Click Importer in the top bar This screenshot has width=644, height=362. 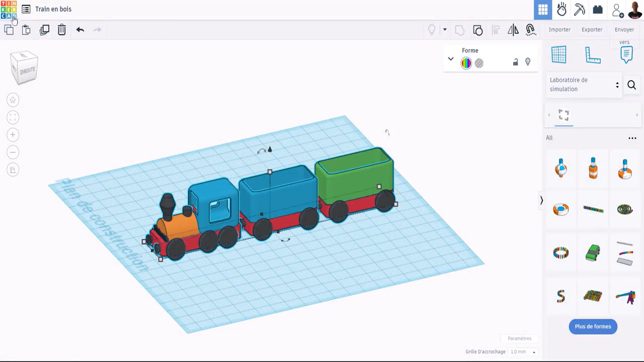point(559,29)
